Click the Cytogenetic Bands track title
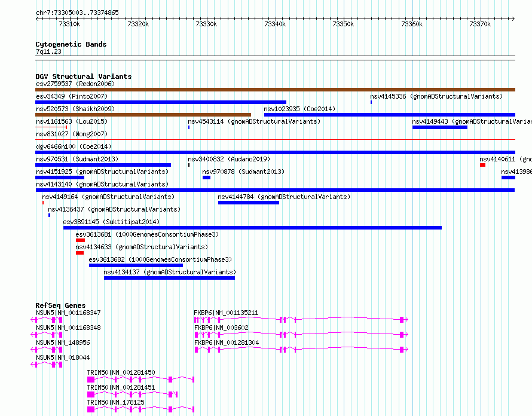The height and width of the screenshot is (416, 532). click(x=71, y=44)
